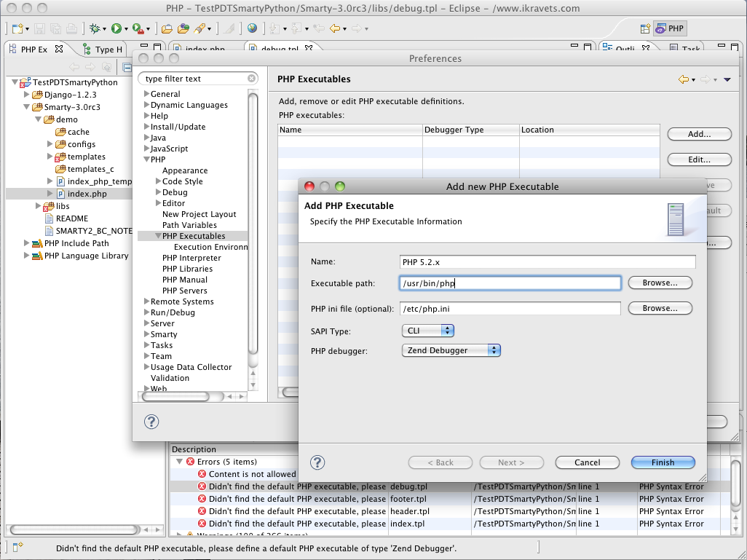Click the New wizard icon in Eclipse toolbar

[17, 28]
